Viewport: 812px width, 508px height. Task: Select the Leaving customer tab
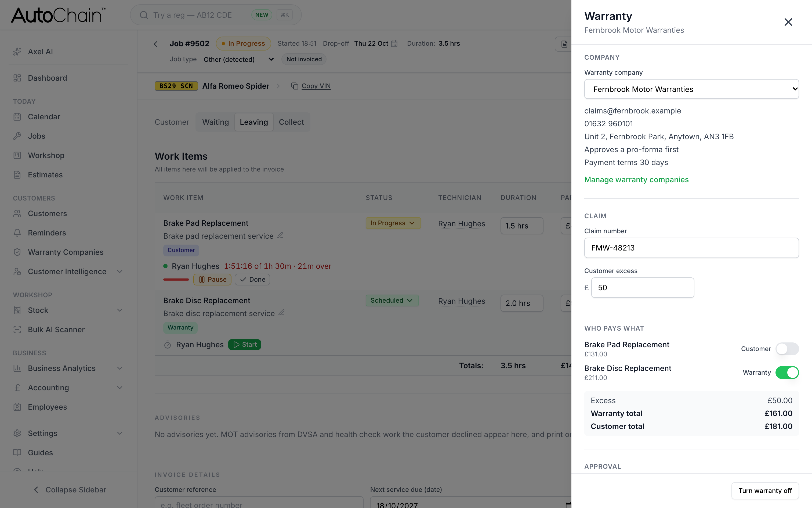point(254,122)
